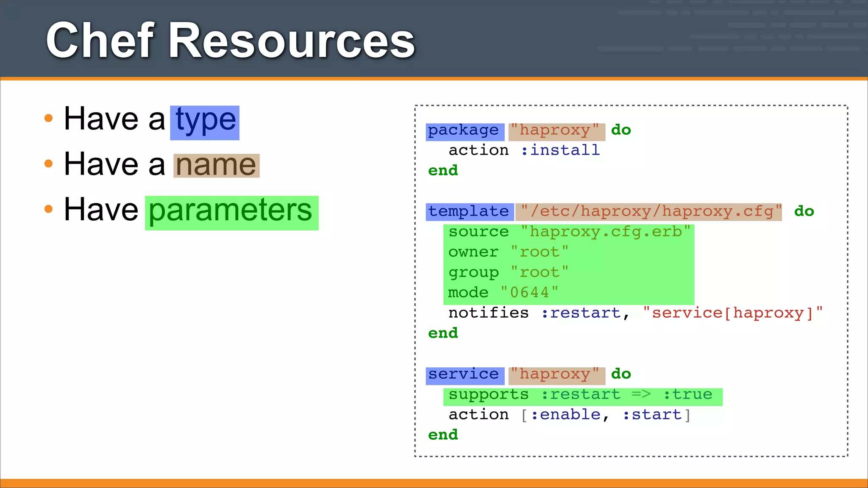Click the 'Chef Resources' slide title
868x488 pixels.
pyautogui.click(x=230, y=41)
